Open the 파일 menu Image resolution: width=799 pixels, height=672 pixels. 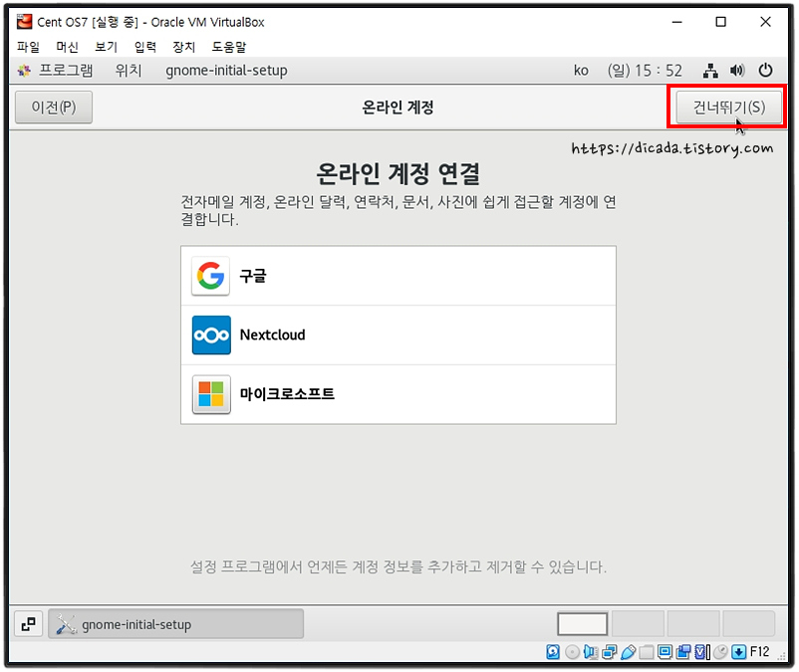(x=28, y=47)
